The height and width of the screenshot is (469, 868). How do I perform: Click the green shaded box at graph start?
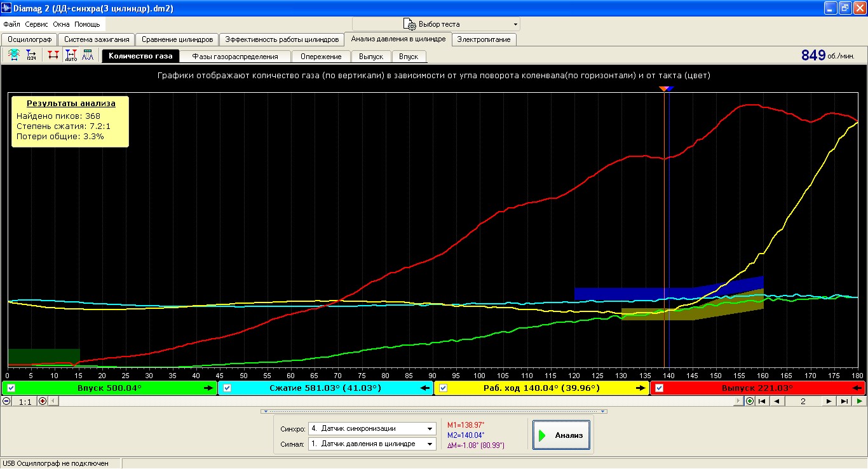point(44,357)
